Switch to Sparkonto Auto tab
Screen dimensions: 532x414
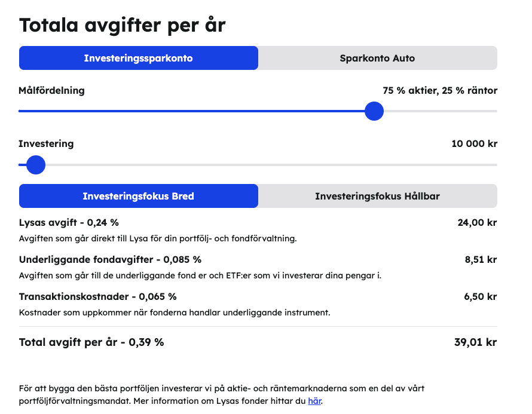(378, 58)
